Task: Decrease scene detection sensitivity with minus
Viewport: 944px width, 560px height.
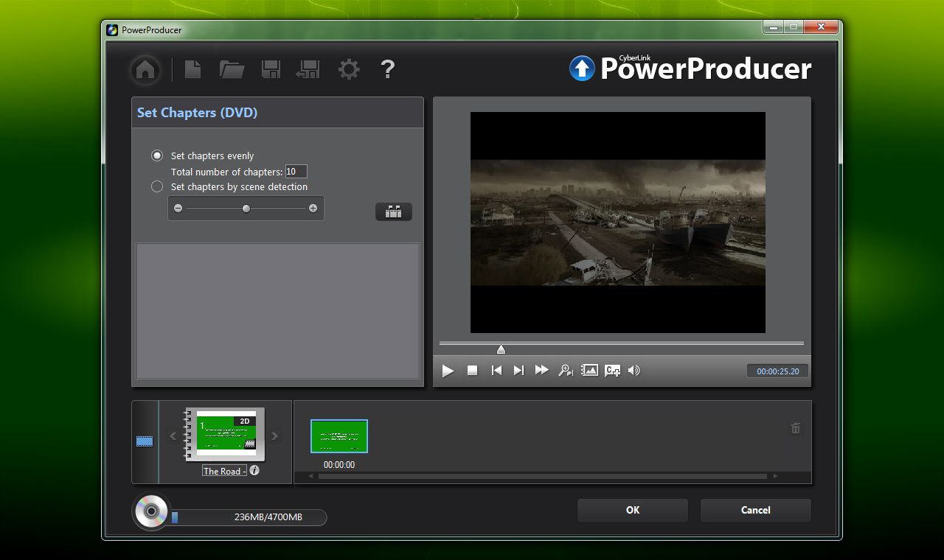Action: [x=178, y=209]
